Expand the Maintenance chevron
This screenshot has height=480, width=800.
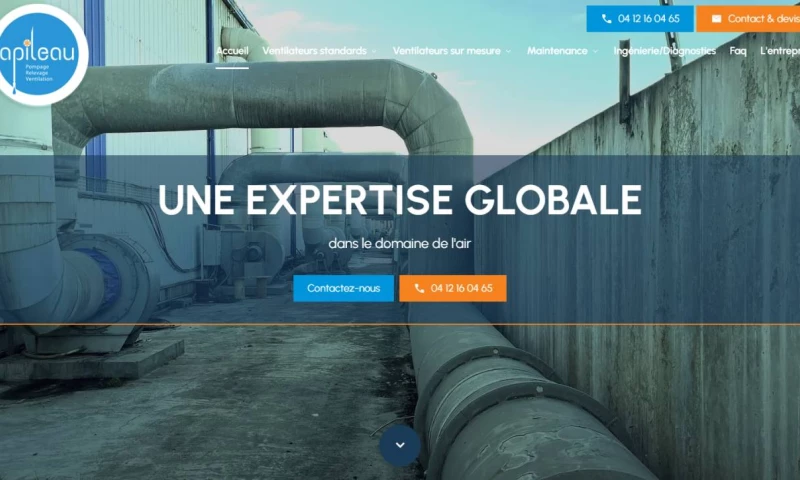pyautogui.click(x=595, y=51)
